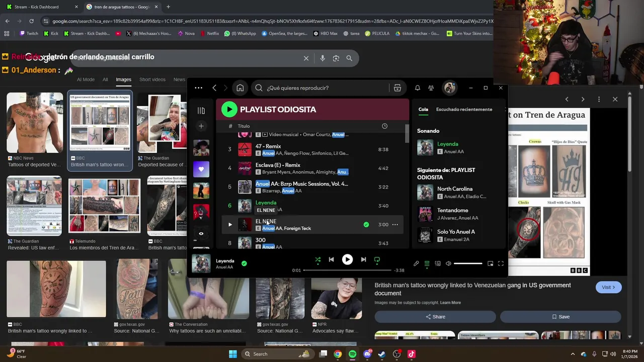The width and height of the screenshot is (644, 362).
Task: Switch to Escuchado recientemente tab
Action: [464, 109]
